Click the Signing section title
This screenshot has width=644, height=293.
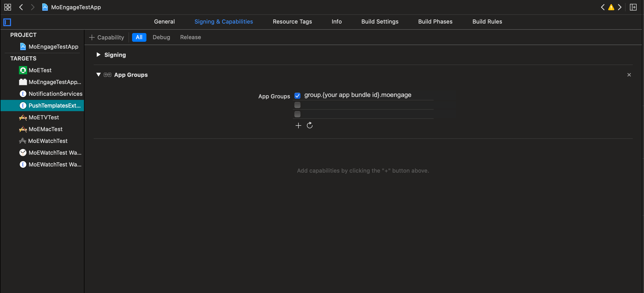point(115,55)
